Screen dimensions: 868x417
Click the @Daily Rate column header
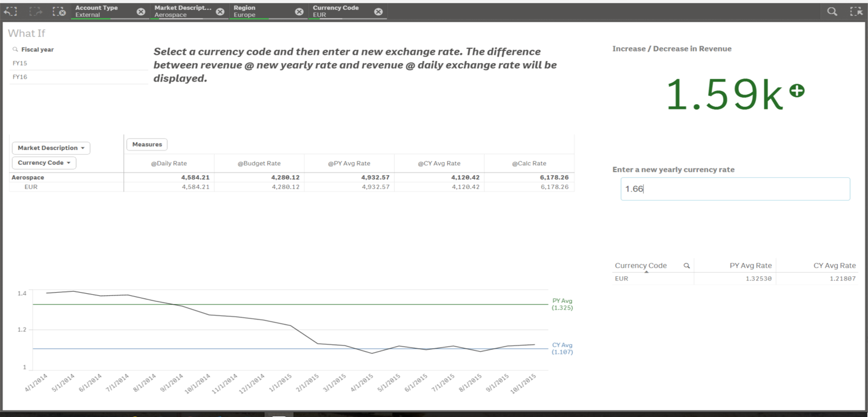[169, 163]
